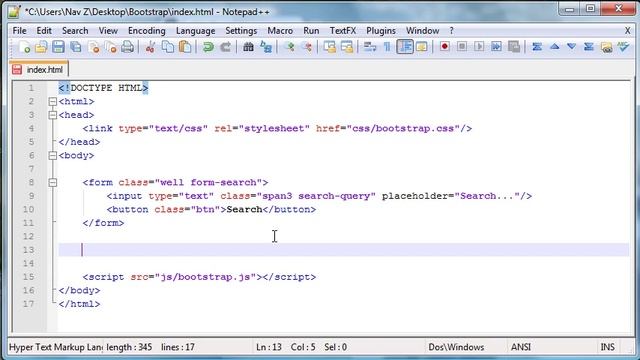Click the yellow note TextFX icon beside ABC
Screen dimensions: 640x360
[607, 47]
